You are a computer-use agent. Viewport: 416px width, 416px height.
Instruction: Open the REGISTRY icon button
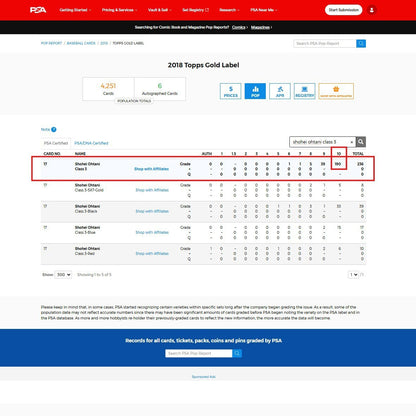pos(305,91)
